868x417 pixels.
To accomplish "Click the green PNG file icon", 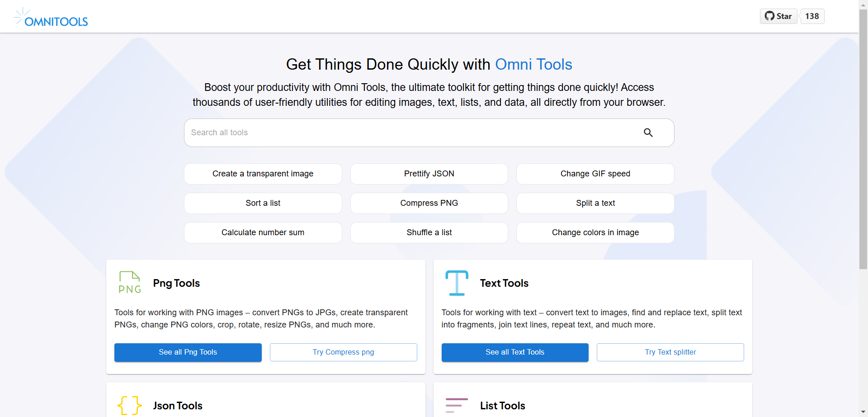I will pyautogui.click(x=130, y=283).
